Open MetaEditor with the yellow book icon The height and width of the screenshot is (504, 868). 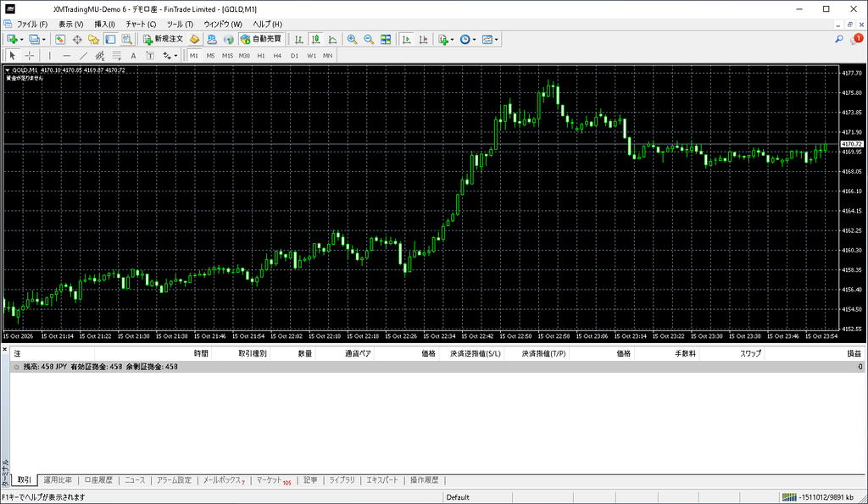194,39
